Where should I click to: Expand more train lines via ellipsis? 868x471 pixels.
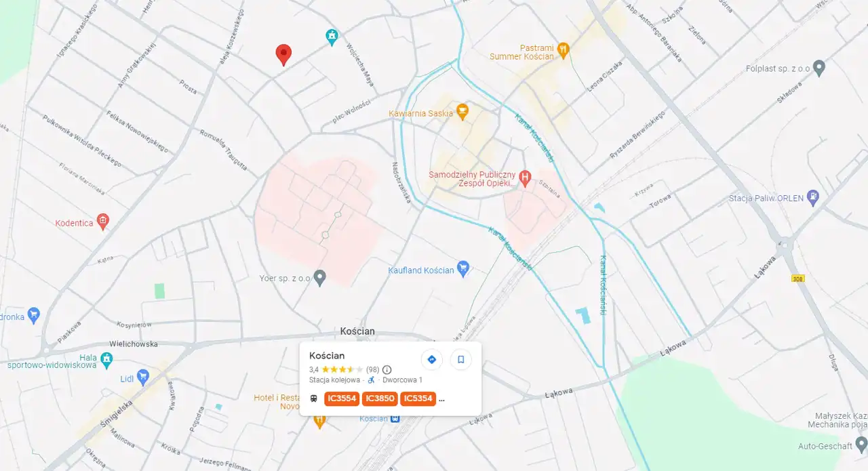click(x=442, y=399)
